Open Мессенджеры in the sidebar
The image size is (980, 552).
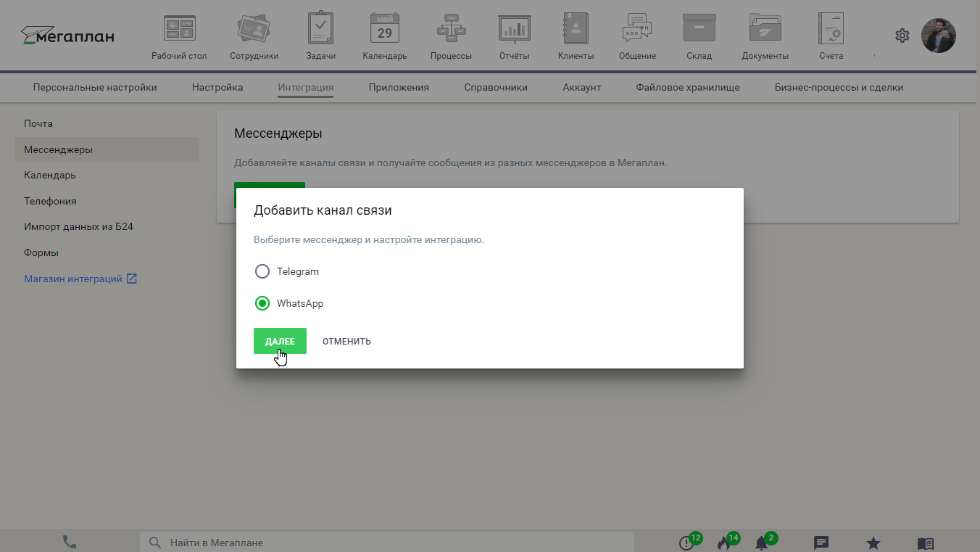tap(107, 150)
